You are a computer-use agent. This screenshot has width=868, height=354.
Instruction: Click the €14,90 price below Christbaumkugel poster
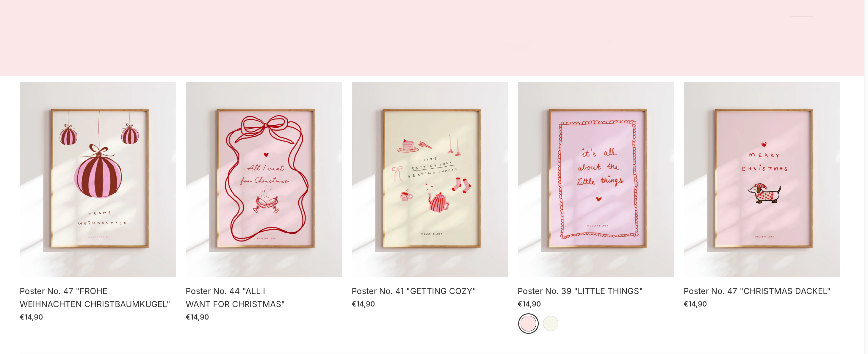click(x=31, y=317)
